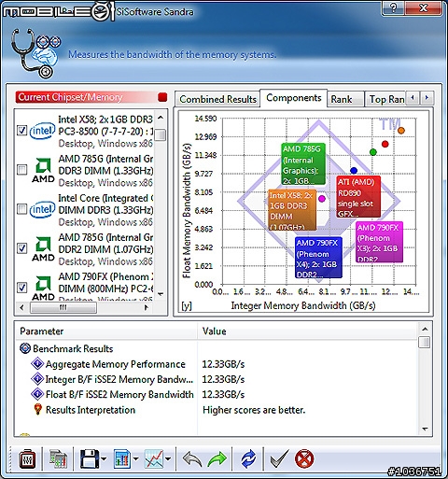Click the red square next to Current Chipset/Memory

coord(162,97)
